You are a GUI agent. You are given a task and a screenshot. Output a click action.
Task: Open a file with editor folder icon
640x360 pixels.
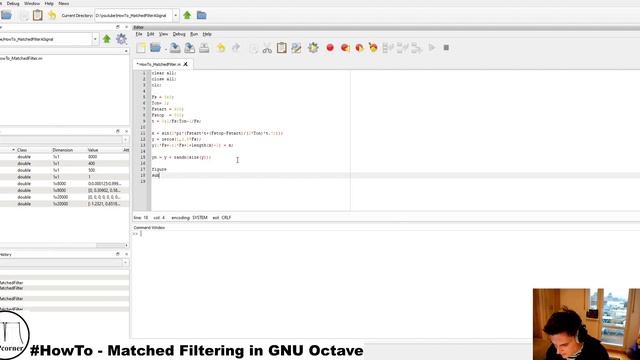[155, 48]
